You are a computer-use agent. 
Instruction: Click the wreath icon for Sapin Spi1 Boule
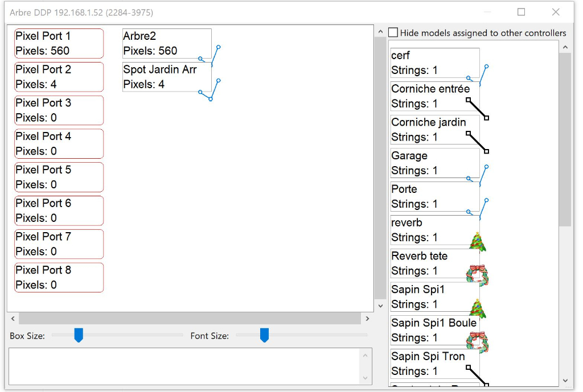[x=477, y=343]
